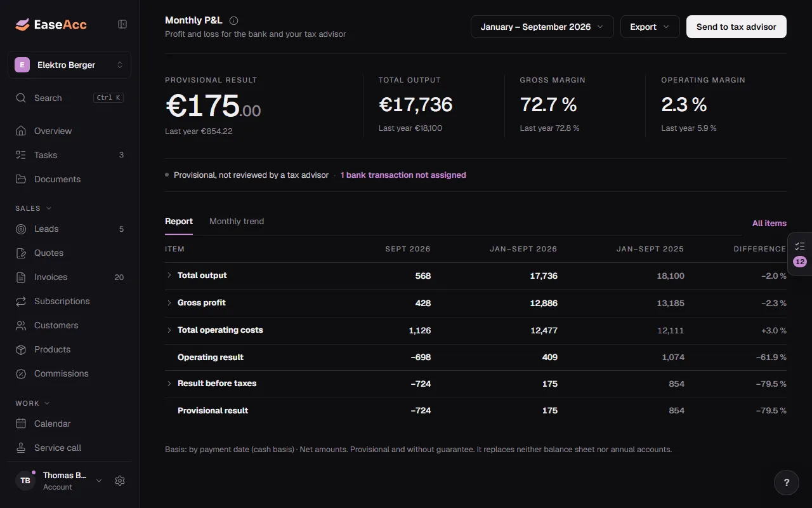Open the checklist side panel showing 12

click(800, 254)
